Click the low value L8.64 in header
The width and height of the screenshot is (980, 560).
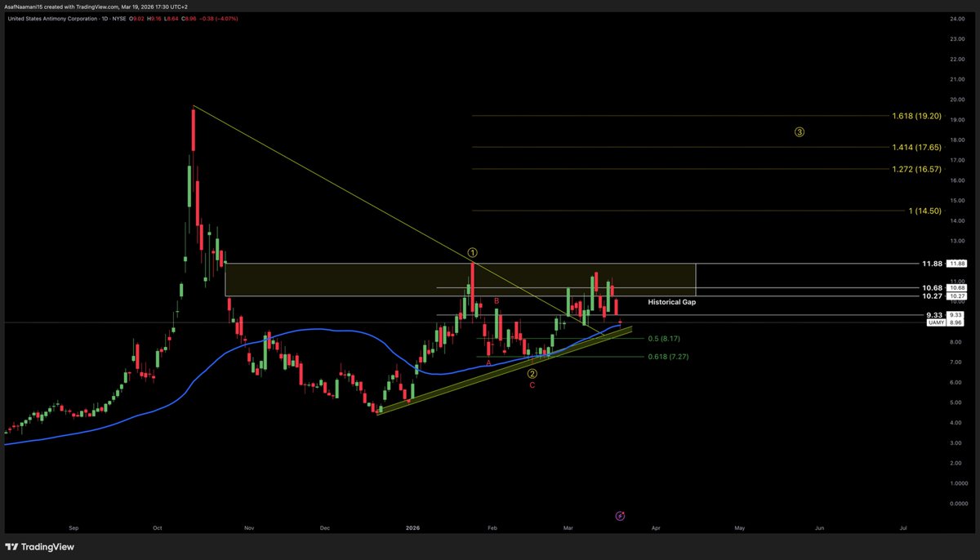pyautogui.click(x=171, y=19)
